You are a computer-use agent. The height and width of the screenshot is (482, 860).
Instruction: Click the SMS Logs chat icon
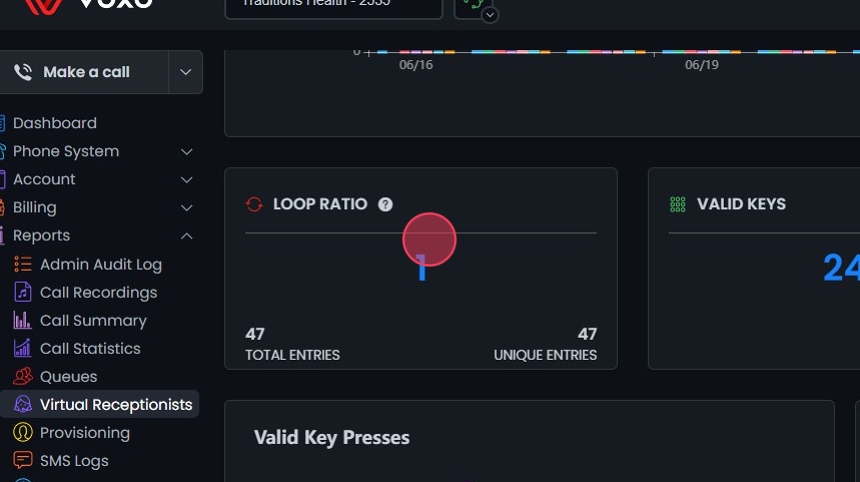point(22,460)
